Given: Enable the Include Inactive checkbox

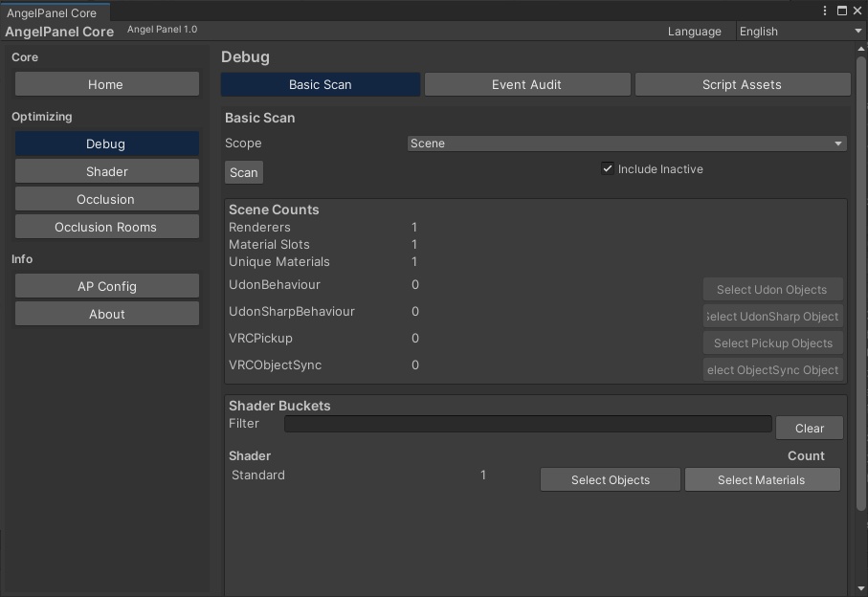Looking at the screenshot, I should pyautogui.click(x=608, y=168).
